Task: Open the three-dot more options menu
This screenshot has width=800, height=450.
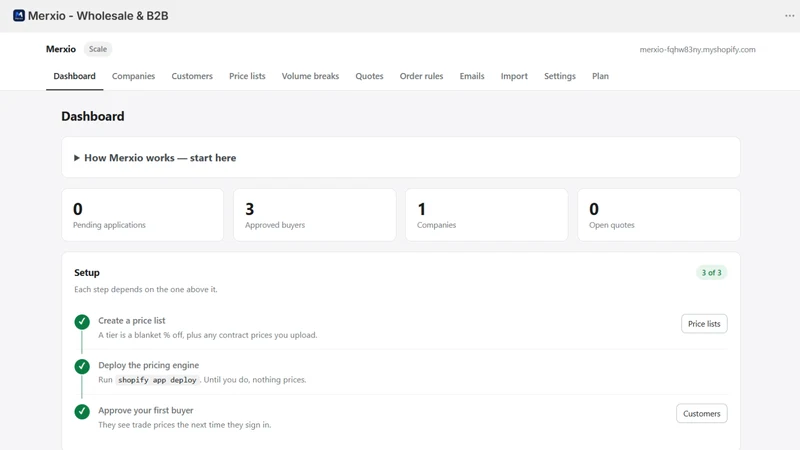Action: [789, 16]
